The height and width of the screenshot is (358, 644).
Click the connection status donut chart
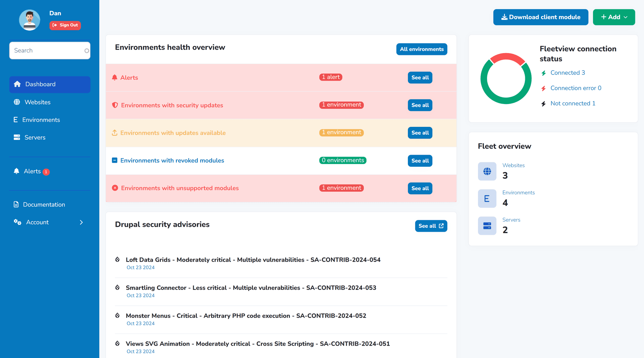click(506, 79)
